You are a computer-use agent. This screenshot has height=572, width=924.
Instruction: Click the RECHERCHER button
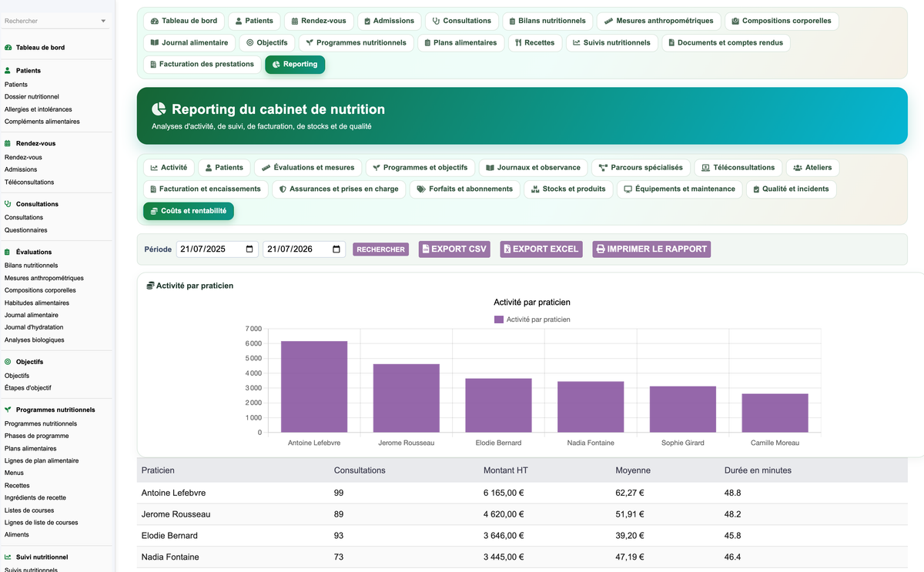point(381,249)
